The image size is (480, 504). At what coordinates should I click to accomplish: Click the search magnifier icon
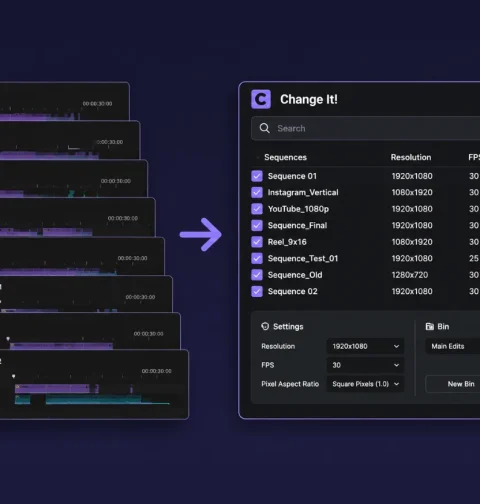pos(265,128)
